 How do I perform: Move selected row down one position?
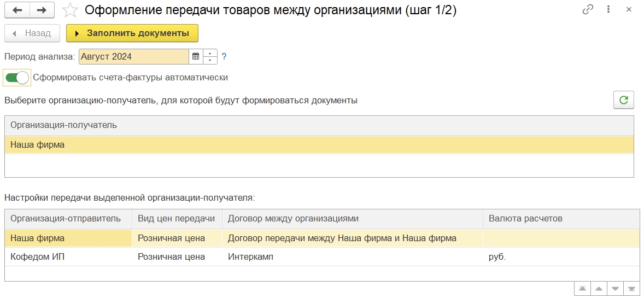click(615, 288)
